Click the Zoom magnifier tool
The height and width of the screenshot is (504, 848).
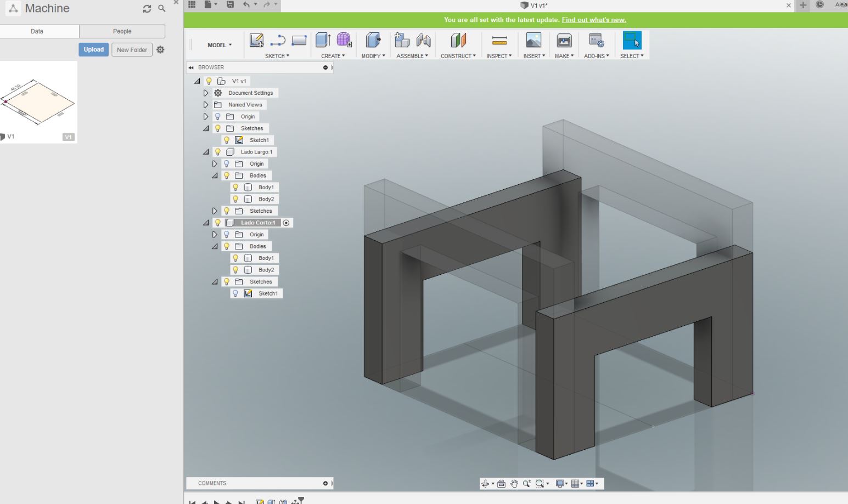tap(527, 484)
